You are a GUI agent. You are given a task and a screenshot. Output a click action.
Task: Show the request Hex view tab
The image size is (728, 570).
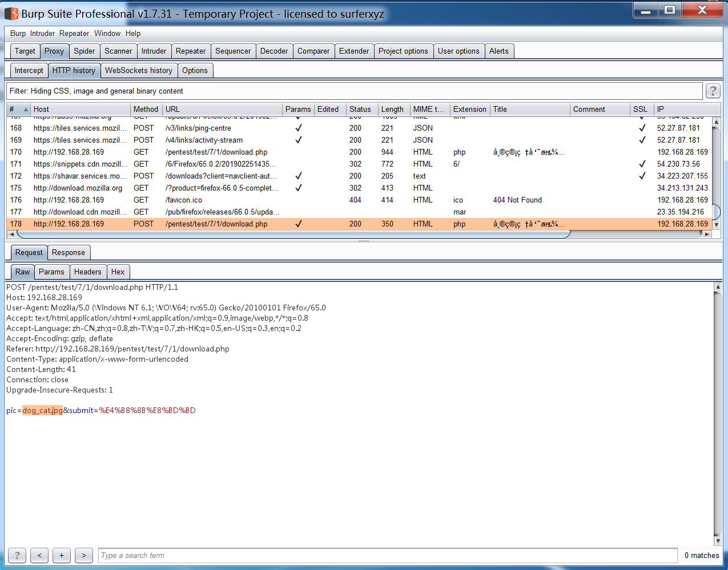point(118,272)
